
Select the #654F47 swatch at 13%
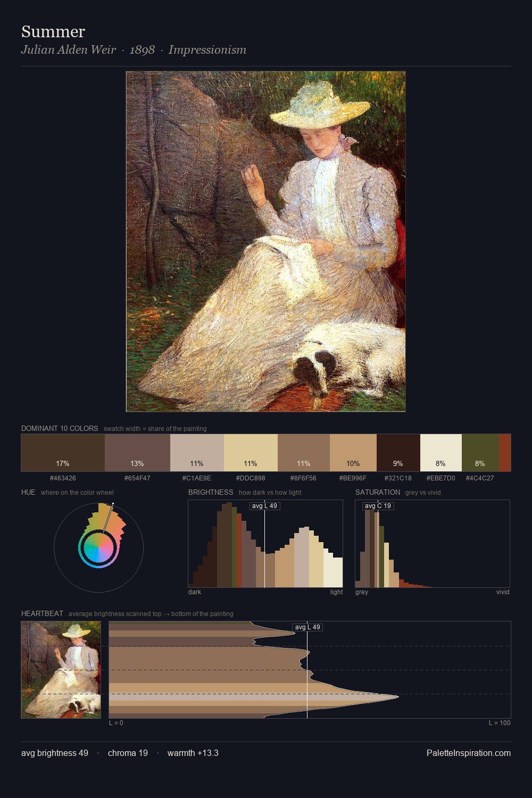point(137,453)
